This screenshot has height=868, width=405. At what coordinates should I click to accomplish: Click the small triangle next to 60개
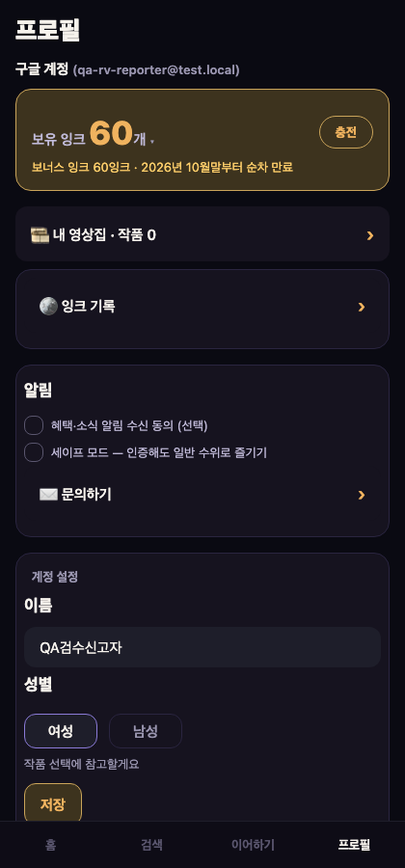click(x=152, y=143)
